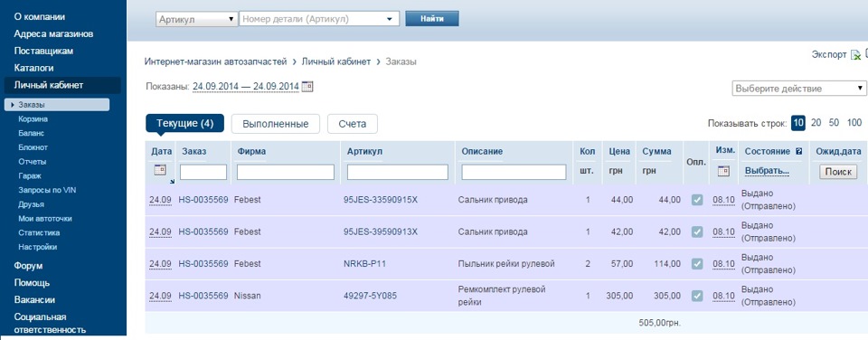Show 20 rows per page
The height and width of the screenshot is (340, 868).
click(816, 123)
